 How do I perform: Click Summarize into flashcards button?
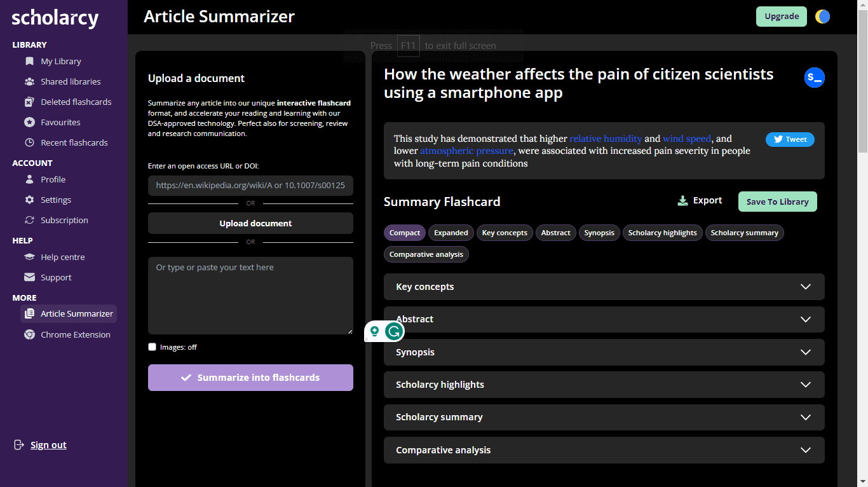pyautogui.click(x=250, y=378)
